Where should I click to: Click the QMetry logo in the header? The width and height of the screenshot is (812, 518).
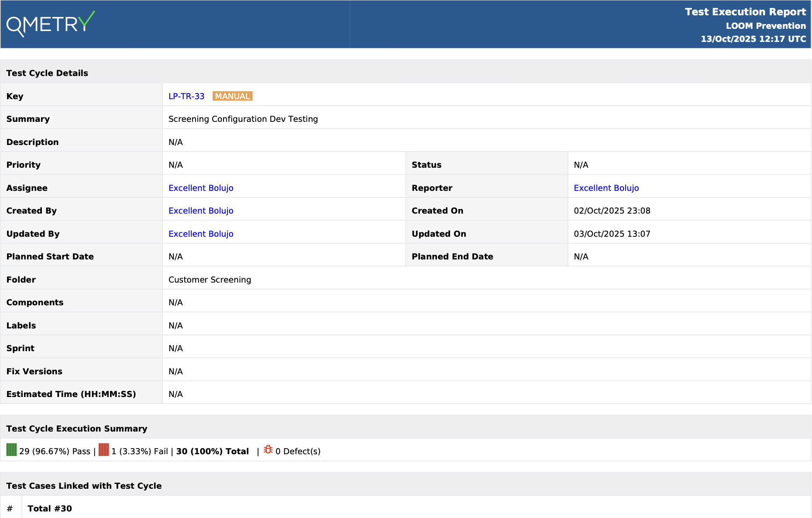click(51, 24)
